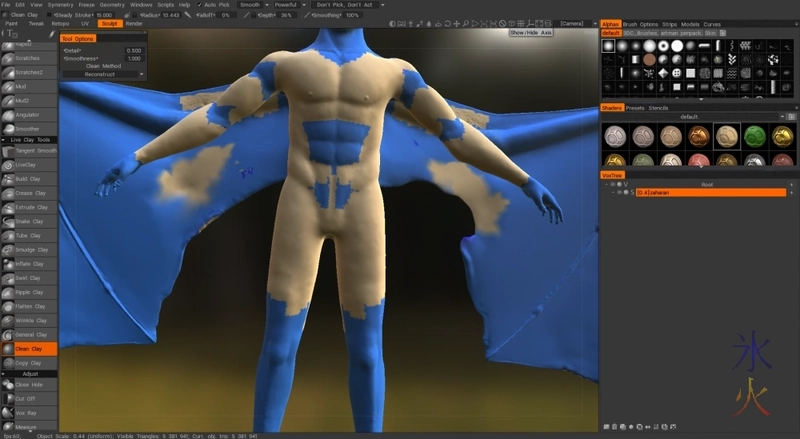
Task: Select the Snake Clay tool
Action: coord(29,222)
